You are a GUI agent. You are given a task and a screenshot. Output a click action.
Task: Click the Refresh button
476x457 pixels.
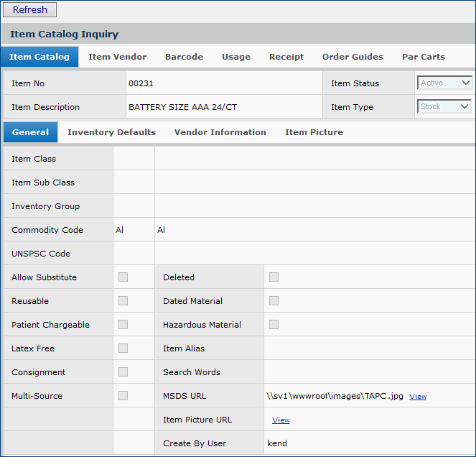[30, 10]
